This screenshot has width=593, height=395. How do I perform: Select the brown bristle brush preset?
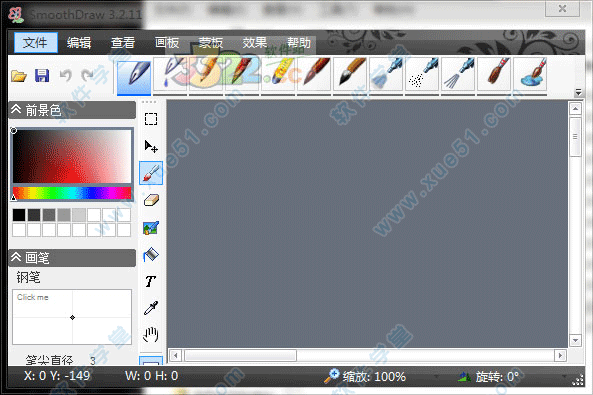(x=494, y=75)
